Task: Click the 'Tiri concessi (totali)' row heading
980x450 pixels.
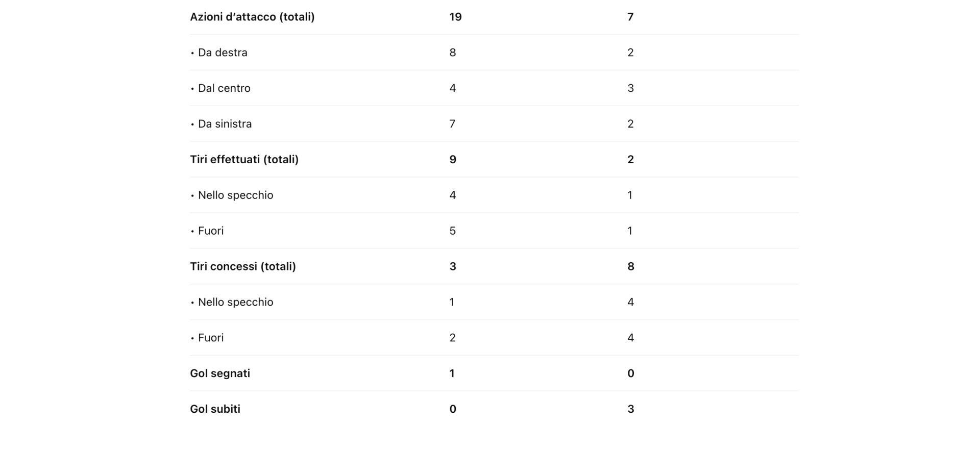Action: click(x=243, y=266)
